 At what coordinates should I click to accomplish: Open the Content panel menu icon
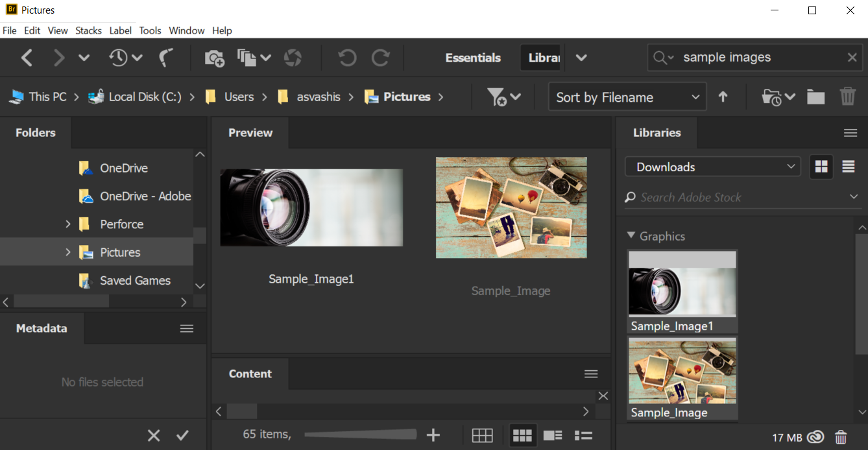[x=591, y=374]
